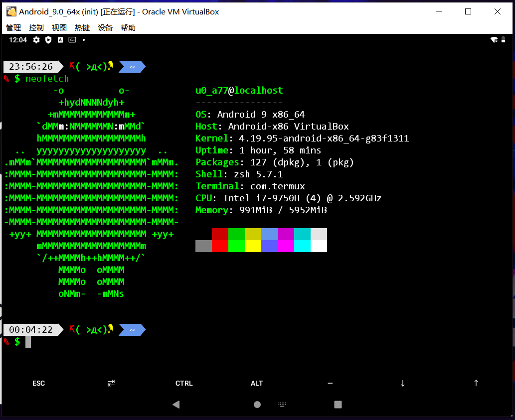Screen dimensions: 515x420
Task: Open the 控制 menu
Action: (x=36, y=27)
